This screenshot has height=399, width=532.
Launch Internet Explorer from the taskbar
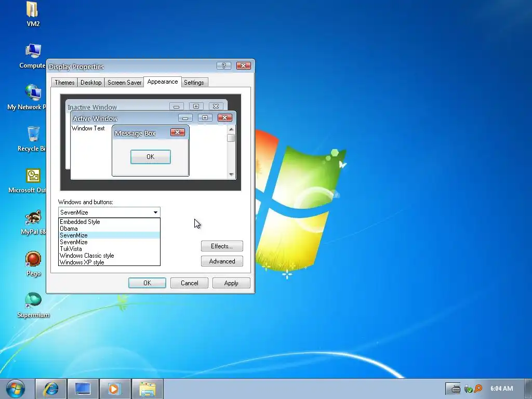point(51,389)
